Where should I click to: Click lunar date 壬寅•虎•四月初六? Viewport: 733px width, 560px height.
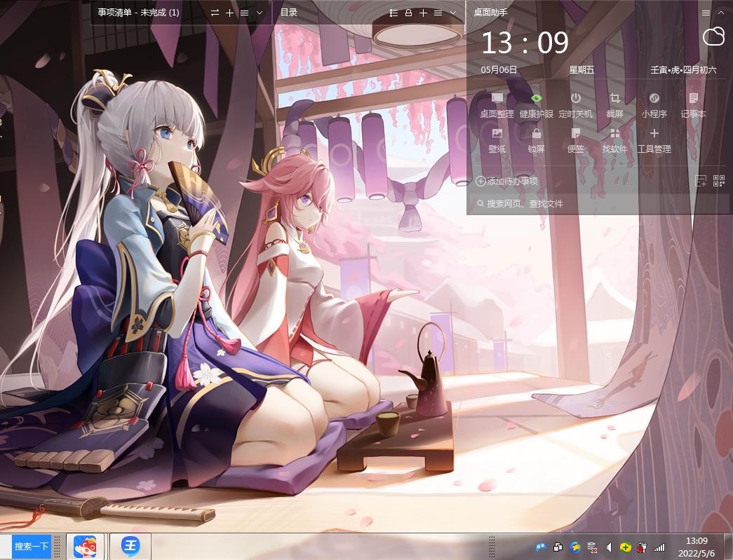pos(683,70)
